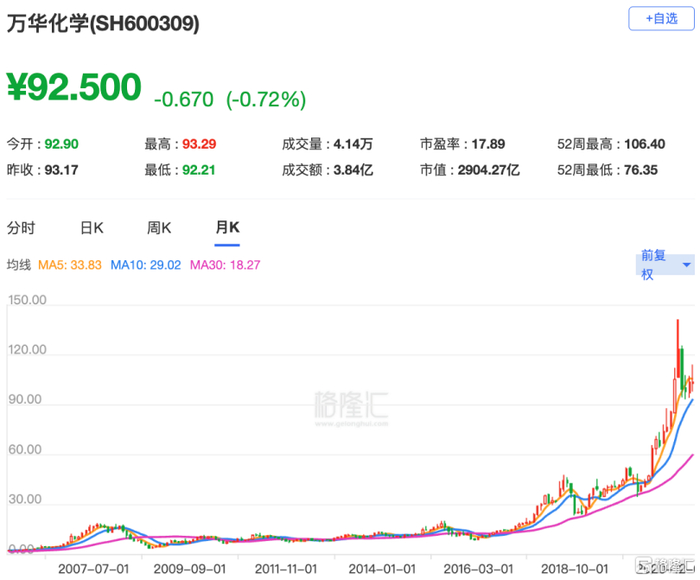Open the 前复权 adjustment dropdown
The height and width of the screenshot is (580, 700).
(x=665, y=265)
